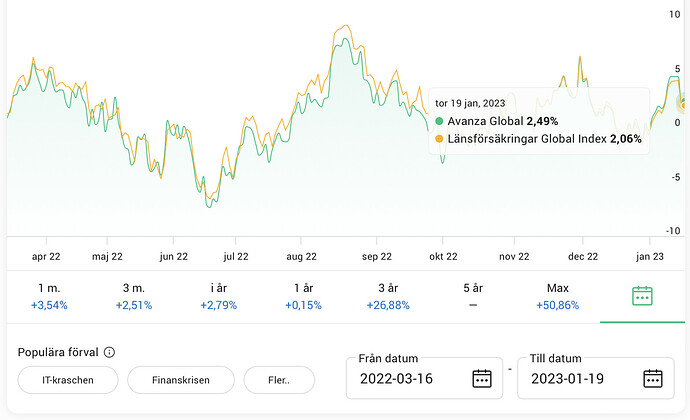
Task: Pick the 5 år period tab
Action: (473, 297)
